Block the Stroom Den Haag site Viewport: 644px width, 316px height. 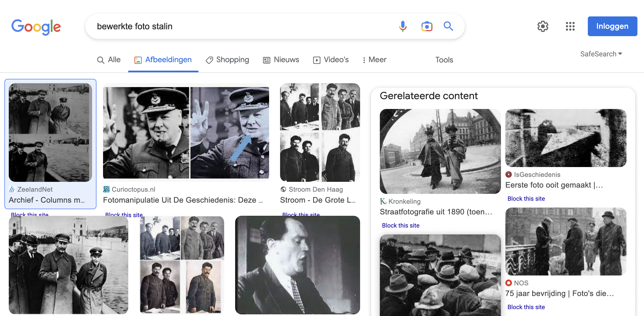[301, 214]
